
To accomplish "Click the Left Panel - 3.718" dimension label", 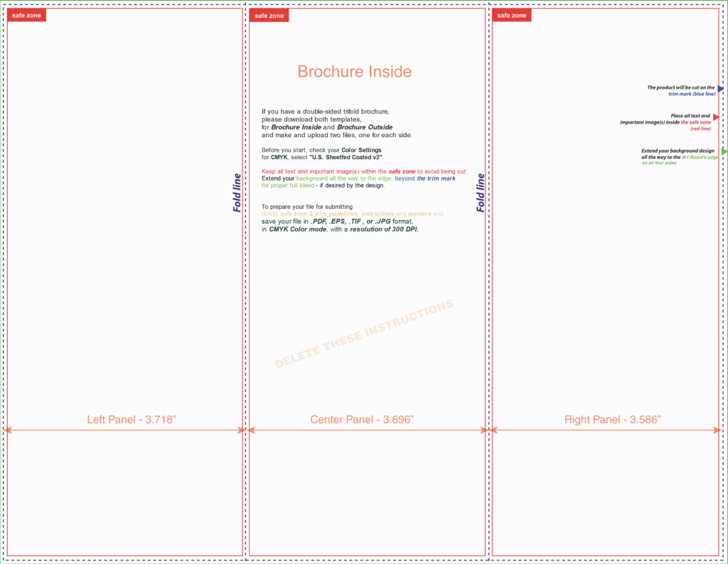I will [x=132, y=420].
